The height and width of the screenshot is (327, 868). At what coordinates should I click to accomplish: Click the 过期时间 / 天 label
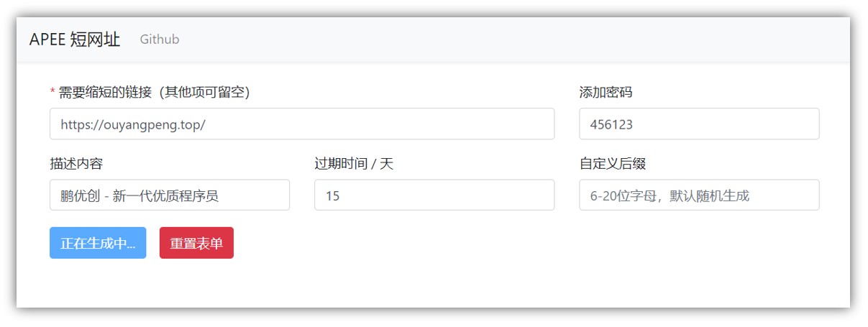click(354, 164)
